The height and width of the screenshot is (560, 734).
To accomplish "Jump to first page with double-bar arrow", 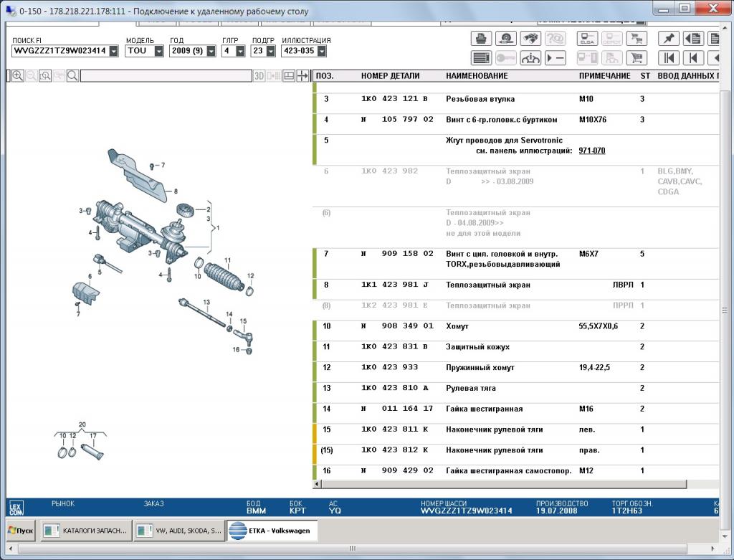I will tap(669, 58).
